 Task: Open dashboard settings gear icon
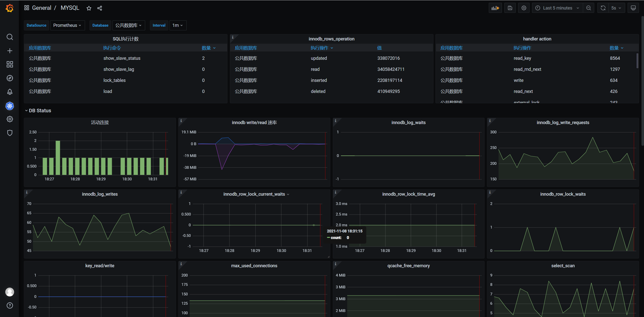coord(524,8)
